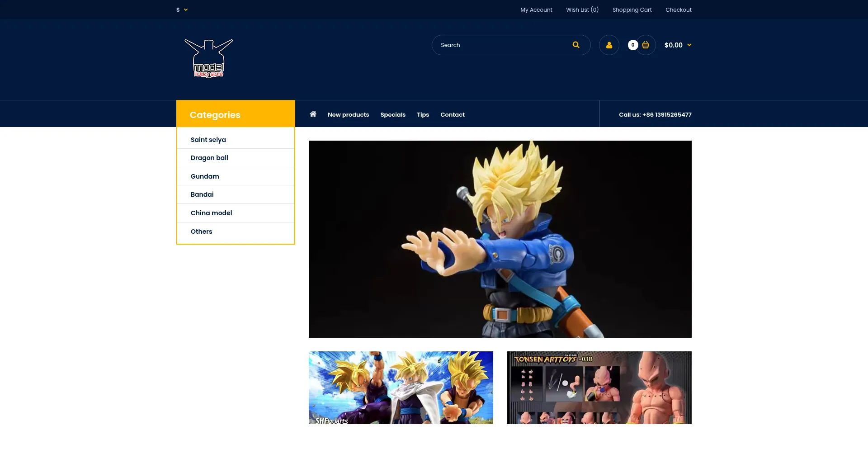This screenshot has width=868, height=449.
Task: Expand the currency dollar dropdown
Action: 182,9
